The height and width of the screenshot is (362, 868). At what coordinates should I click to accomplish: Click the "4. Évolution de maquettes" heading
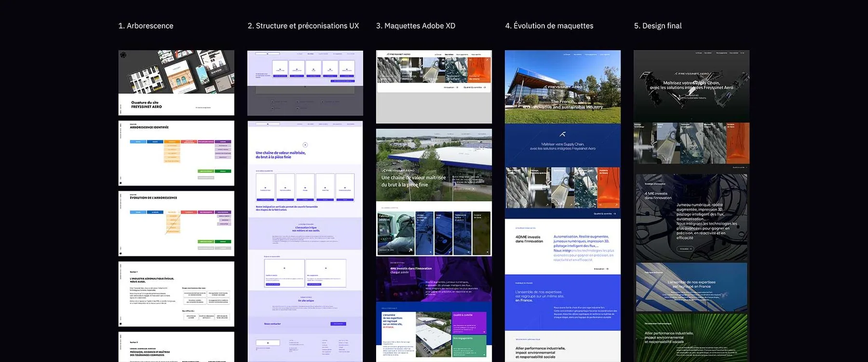coord(549,26)
